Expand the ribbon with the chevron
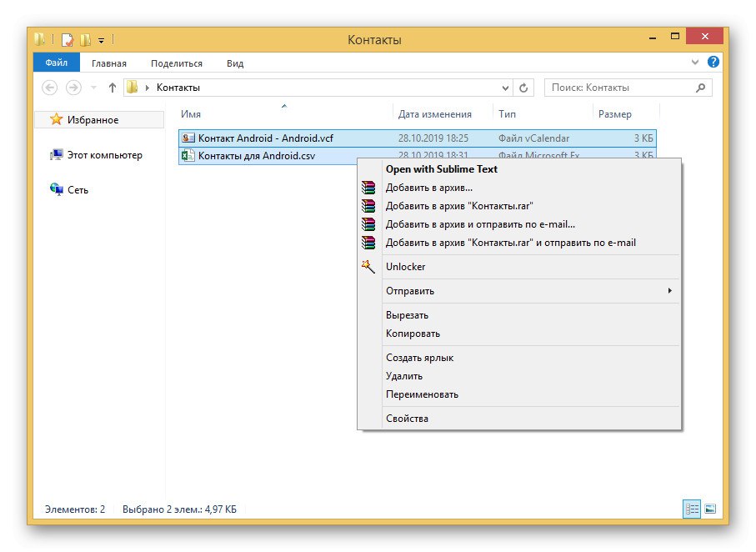The height and width of the screenshot is (552, 756). click(x=696, y=63)
